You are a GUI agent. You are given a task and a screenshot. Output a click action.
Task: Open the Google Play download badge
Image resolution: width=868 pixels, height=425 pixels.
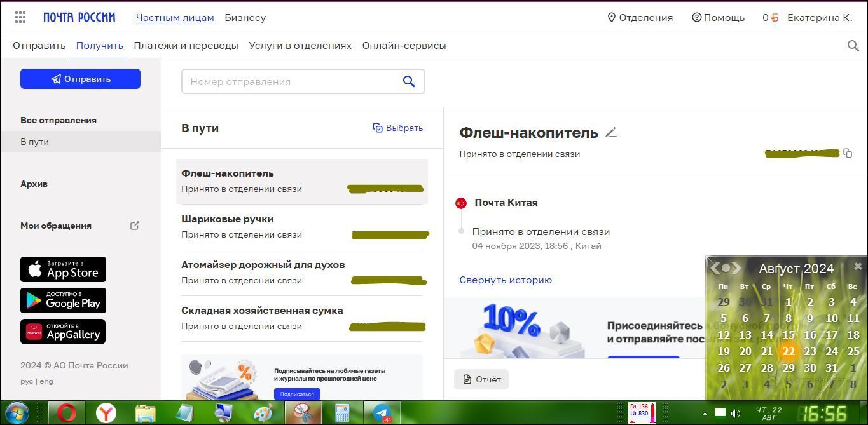(x=63, y=300)
